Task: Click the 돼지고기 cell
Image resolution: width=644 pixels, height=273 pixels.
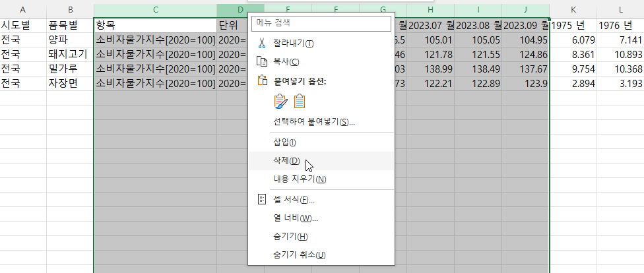Action: pos(70,54)
